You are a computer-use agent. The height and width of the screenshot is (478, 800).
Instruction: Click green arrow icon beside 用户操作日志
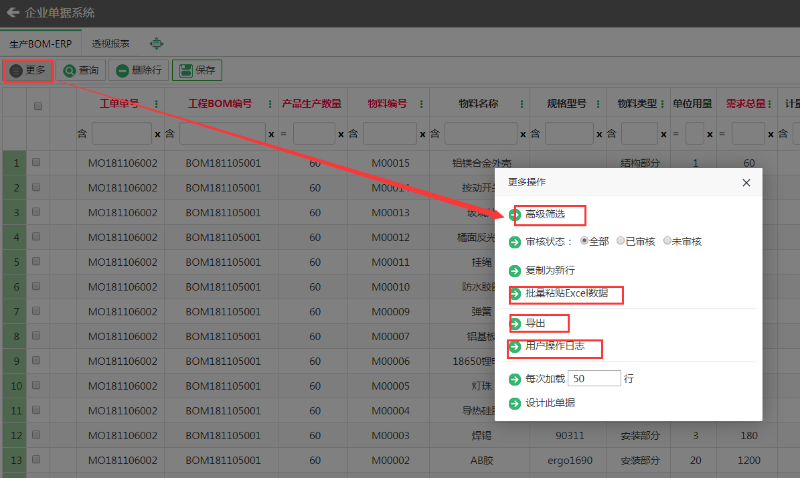pyautogui.click(x=515, y=347)
